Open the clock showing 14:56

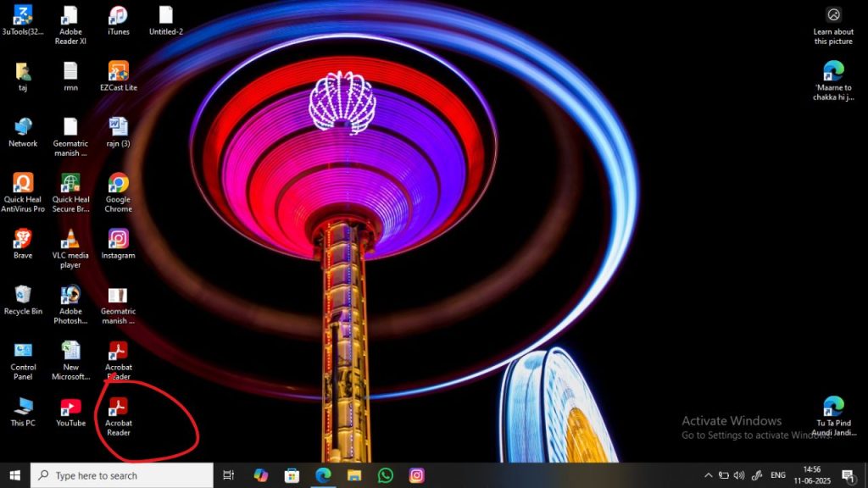click(x=812, y=475)
